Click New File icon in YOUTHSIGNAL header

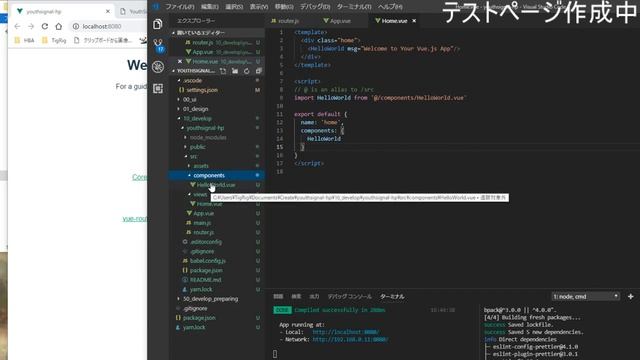click(223, 71)
